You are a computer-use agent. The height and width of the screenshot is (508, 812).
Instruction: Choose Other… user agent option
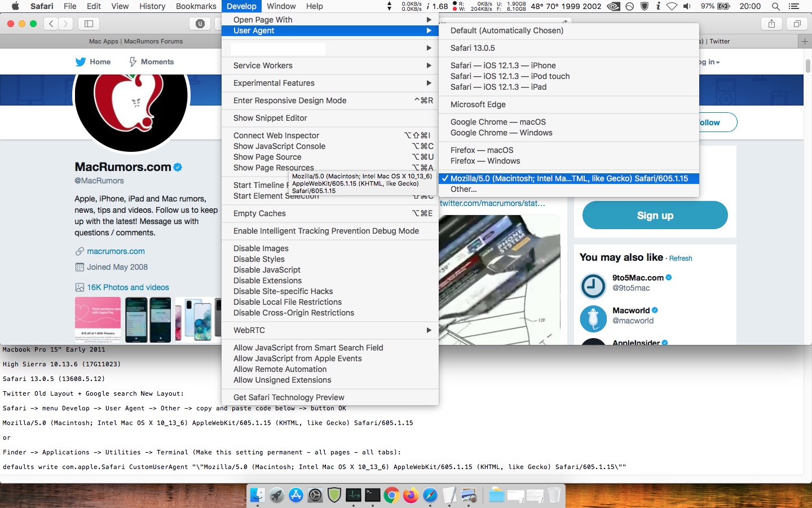coord(569,189)
